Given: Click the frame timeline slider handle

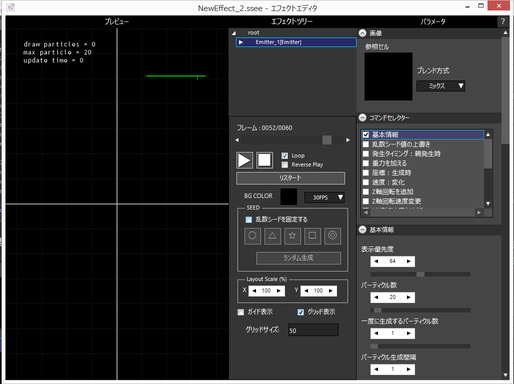Looking at the screenshot, I should click(327, 140).
